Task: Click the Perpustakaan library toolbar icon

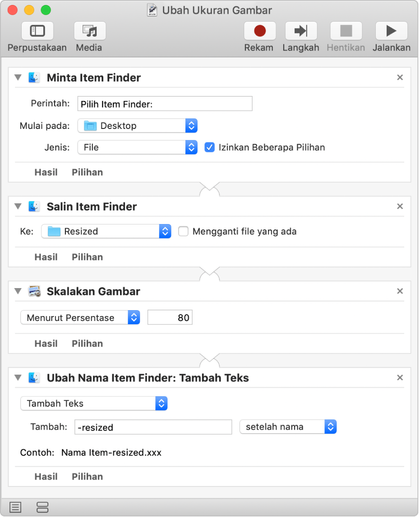Action: point(37,31)
